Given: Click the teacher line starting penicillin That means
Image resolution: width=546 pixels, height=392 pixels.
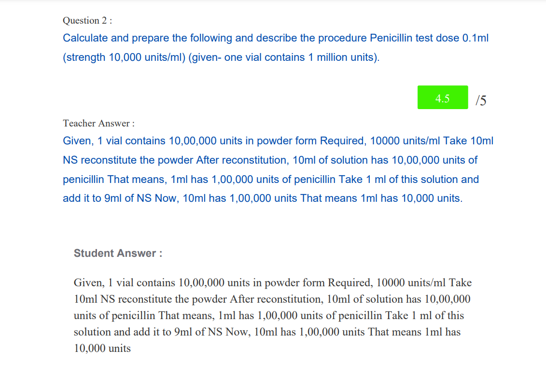Looking at the screenshot, I should pyautogui.click(x=270, y=179).
